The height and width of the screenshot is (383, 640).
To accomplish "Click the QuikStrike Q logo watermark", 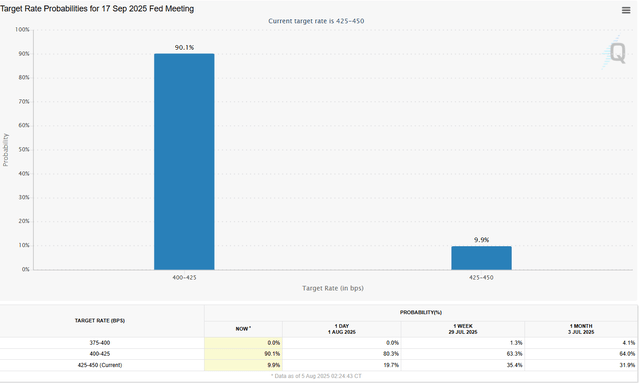I will click(614, 52).
